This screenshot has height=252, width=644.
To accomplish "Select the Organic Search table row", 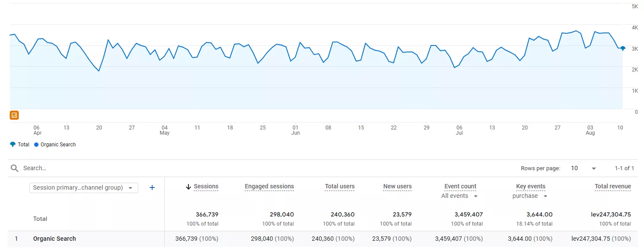I will (x=54, y=239).
